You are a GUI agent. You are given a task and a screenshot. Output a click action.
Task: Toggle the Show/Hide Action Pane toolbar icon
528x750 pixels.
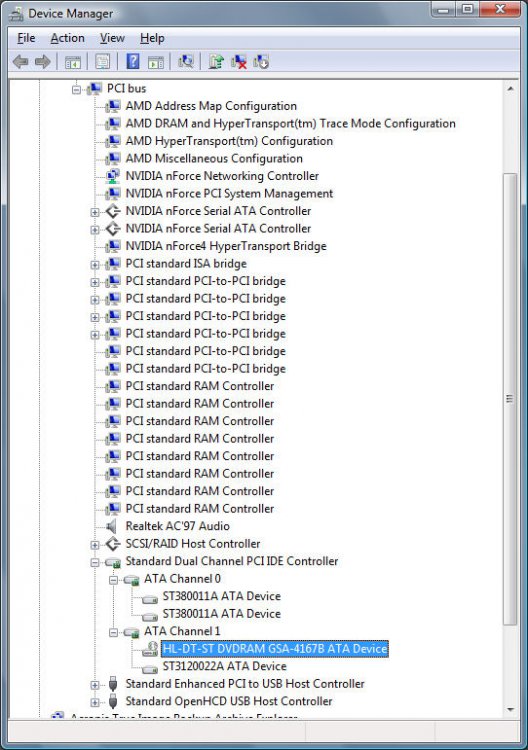tap(156, 62)
